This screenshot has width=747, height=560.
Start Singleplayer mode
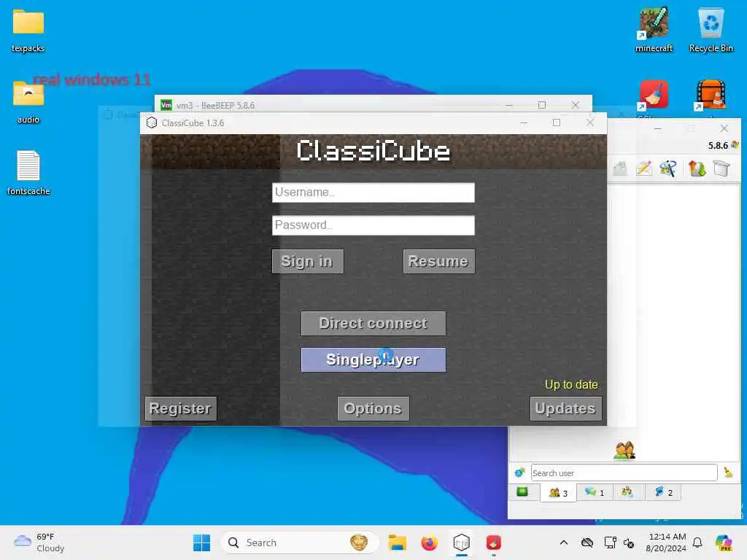point(373,360)
